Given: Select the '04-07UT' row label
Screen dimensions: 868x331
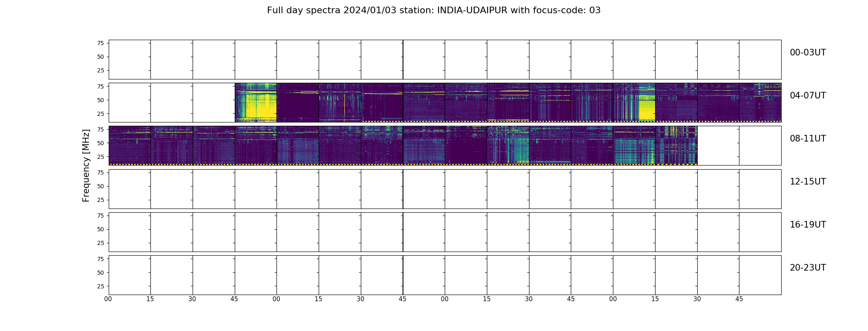Looking at the screenshot, I should [808, 96].
